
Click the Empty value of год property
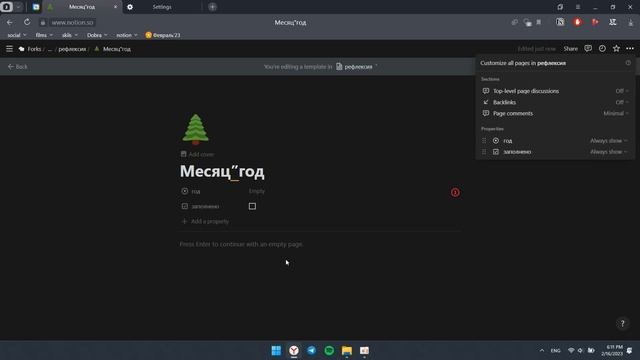click(x=257, y=191)
